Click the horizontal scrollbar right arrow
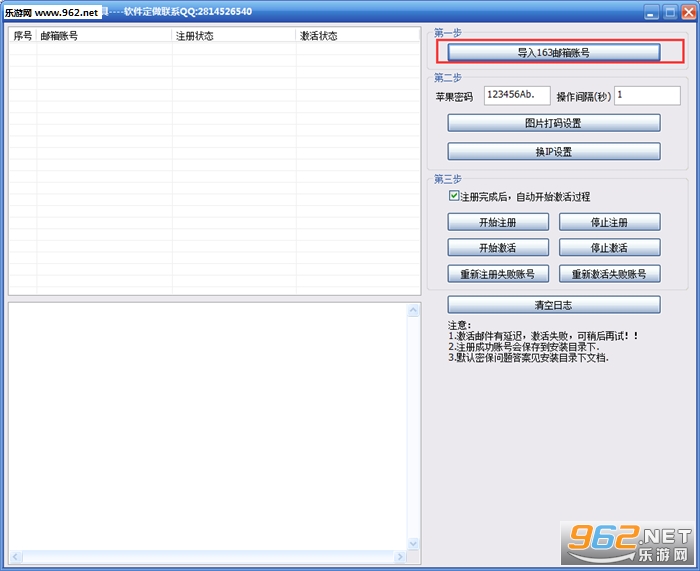 (400, 556)
